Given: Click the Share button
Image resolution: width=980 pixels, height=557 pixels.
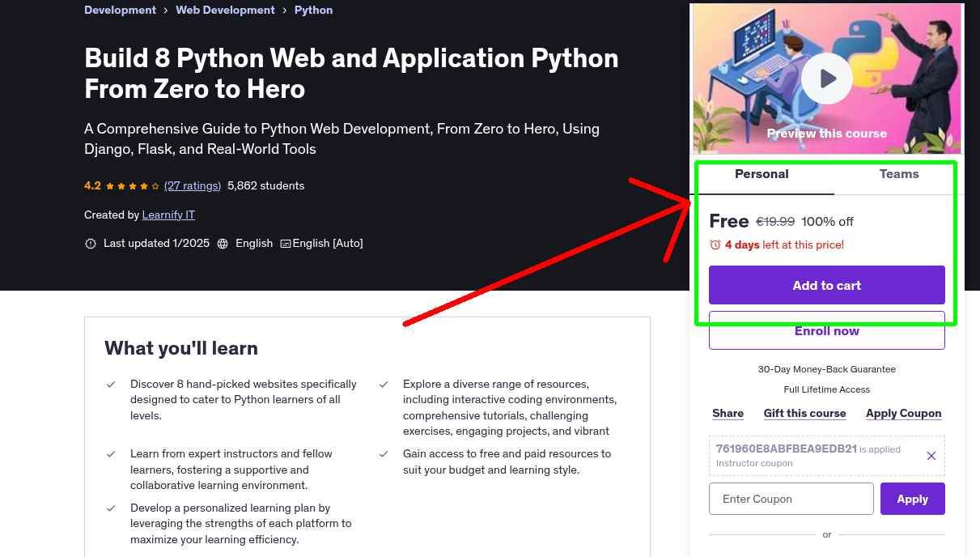Looking at the screenshot, I should 728,414.
